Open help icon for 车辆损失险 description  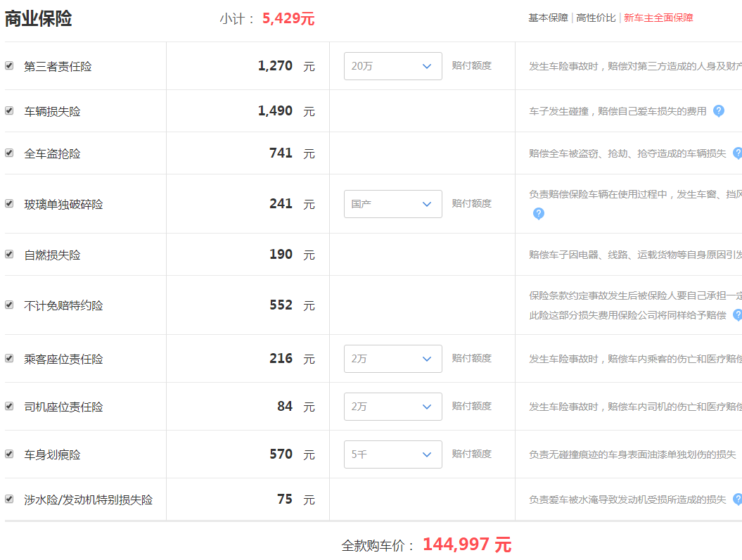pyautogui.click(x=718, y=110)
